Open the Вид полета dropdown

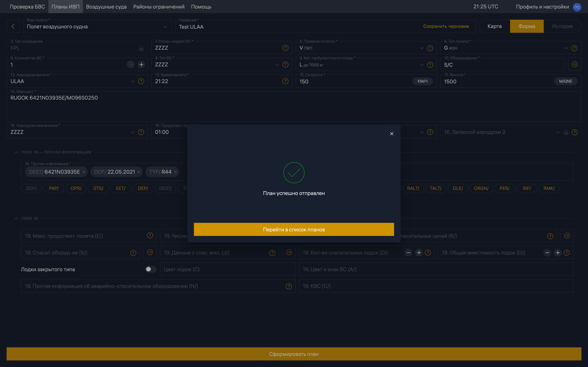tap(97, 26)
